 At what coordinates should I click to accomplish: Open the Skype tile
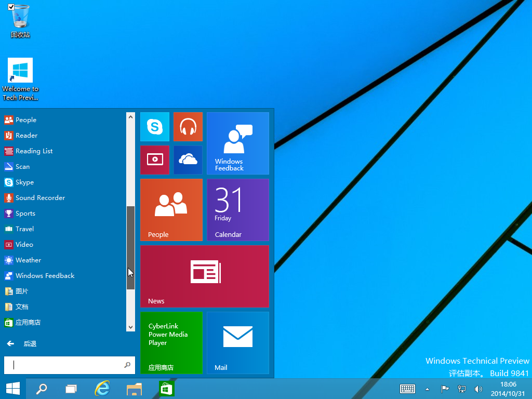[x=155, y=127]
